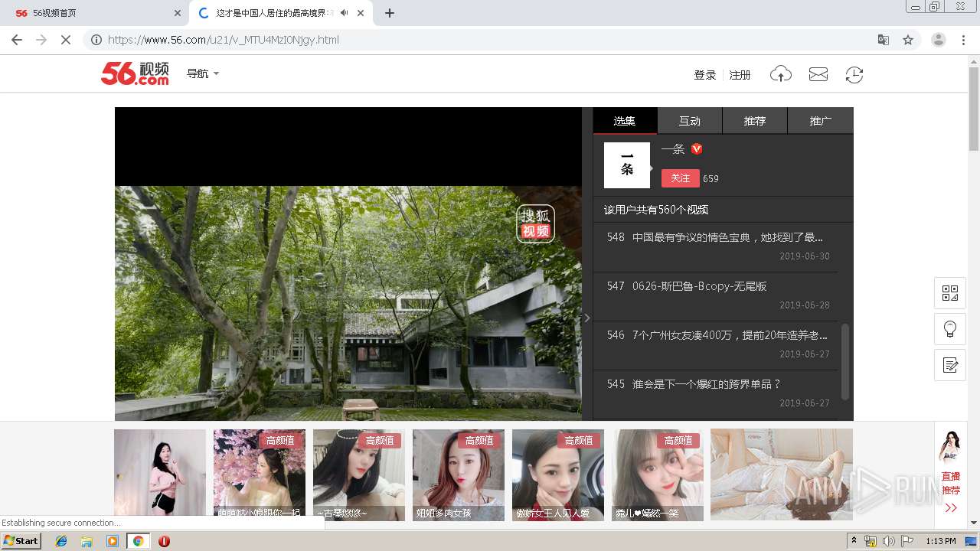The width and height of the screenshot is (980, 551).
Task: Go back to previous page
Action: point(17,40)
